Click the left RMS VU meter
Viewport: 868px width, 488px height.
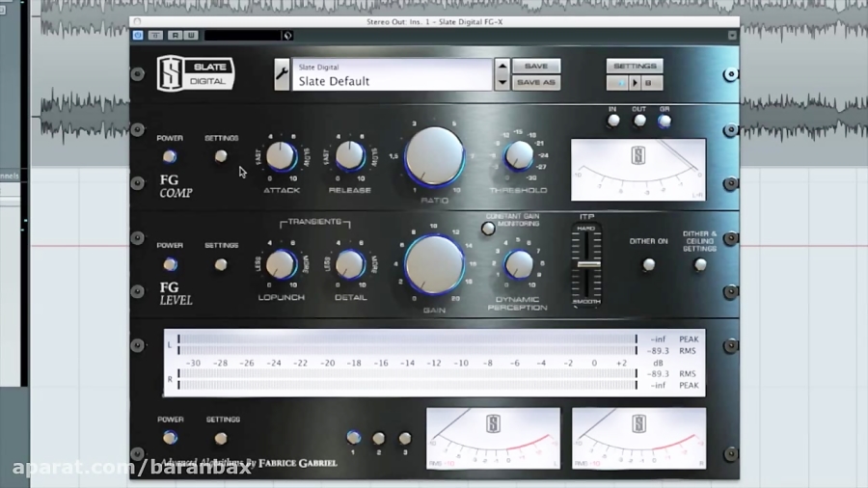coord(493,438)
